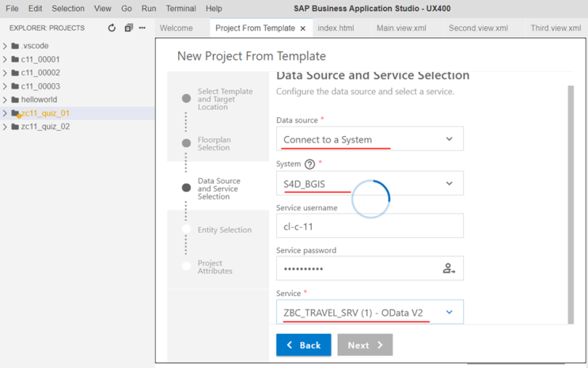The image size is (588, 368).
Task: Expand the zc11_quiz_01 folder
Action: 5,113
